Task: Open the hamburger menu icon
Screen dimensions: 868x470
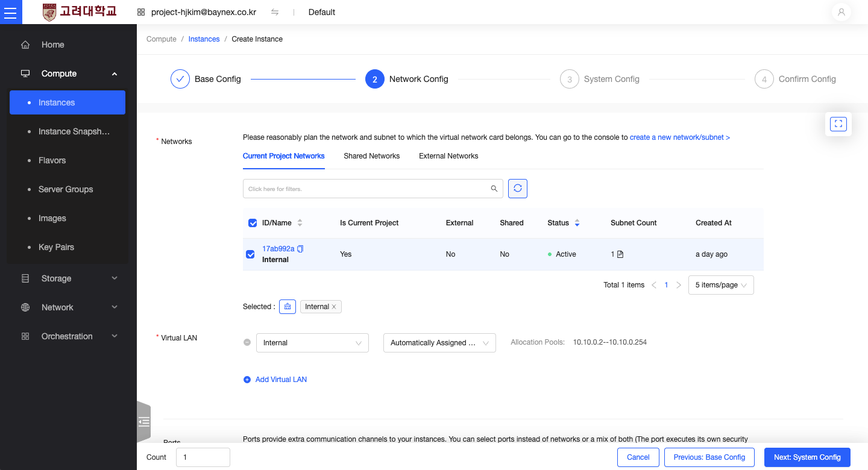Action: [x=11, y=12]
